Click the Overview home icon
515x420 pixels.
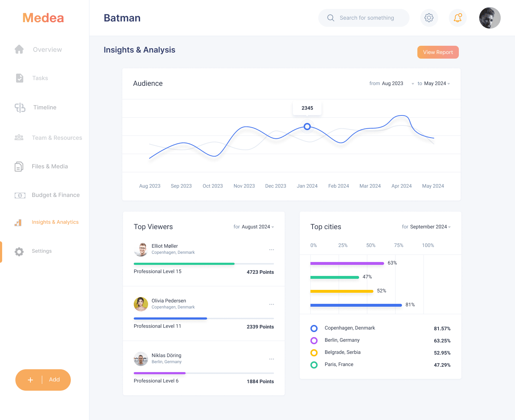coord(19,49)
